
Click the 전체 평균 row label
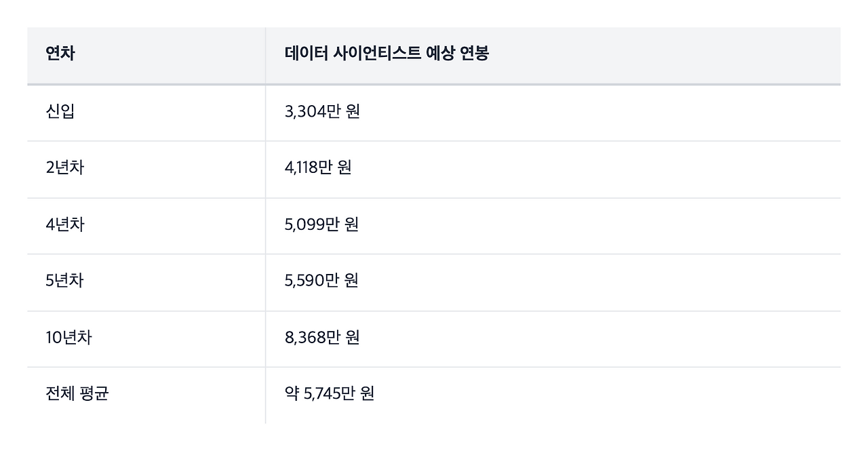[77, 393]
